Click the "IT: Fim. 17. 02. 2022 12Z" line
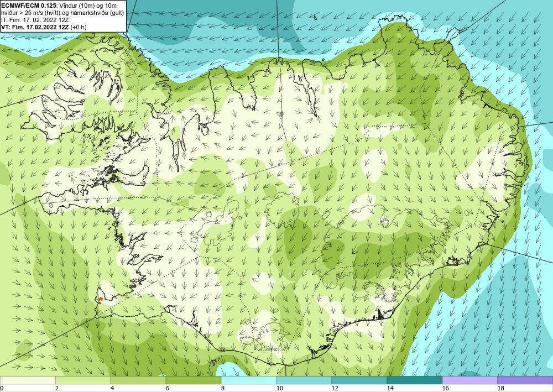 coord(35,20)
